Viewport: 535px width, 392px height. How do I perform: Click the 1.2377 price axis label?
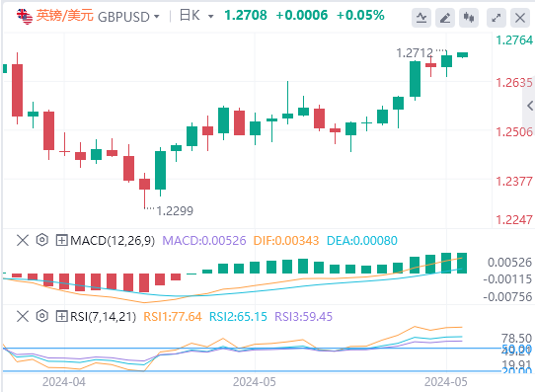514,181
